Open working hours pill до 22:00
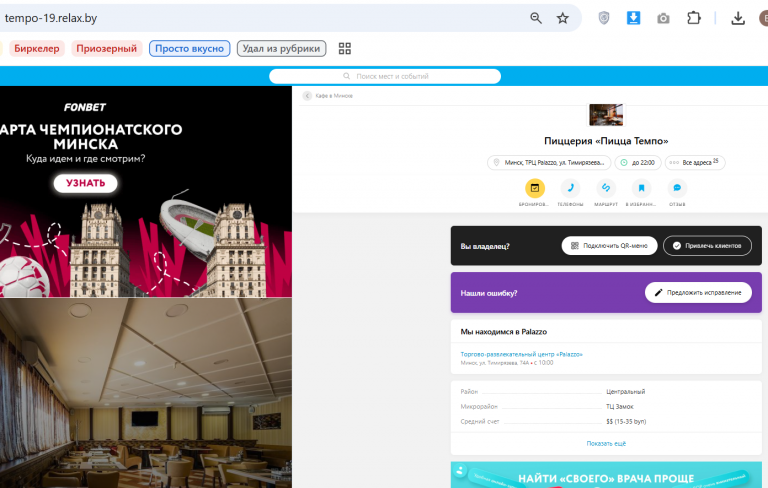This screenshot has width=768, height=488. coord(638,163)
